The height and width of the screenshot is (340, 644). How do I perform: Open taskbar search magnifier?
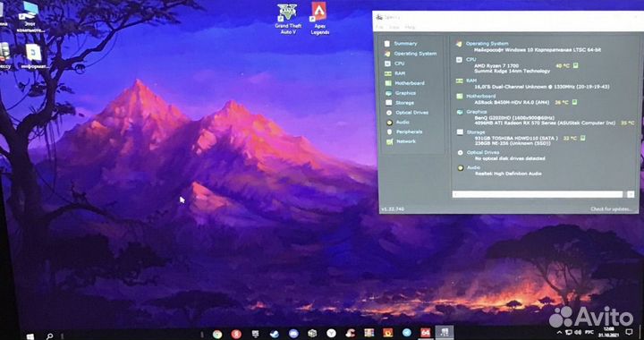click(x=49, y=336)
